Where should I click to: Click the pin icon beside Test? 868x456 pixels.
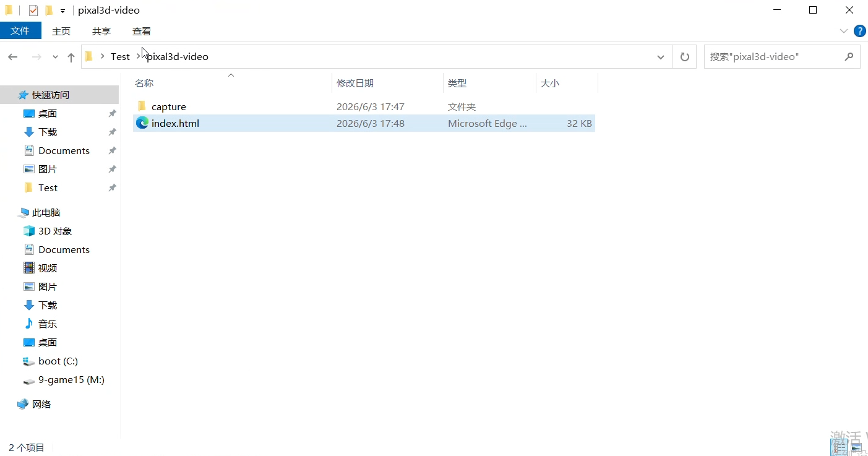point(112,188)
